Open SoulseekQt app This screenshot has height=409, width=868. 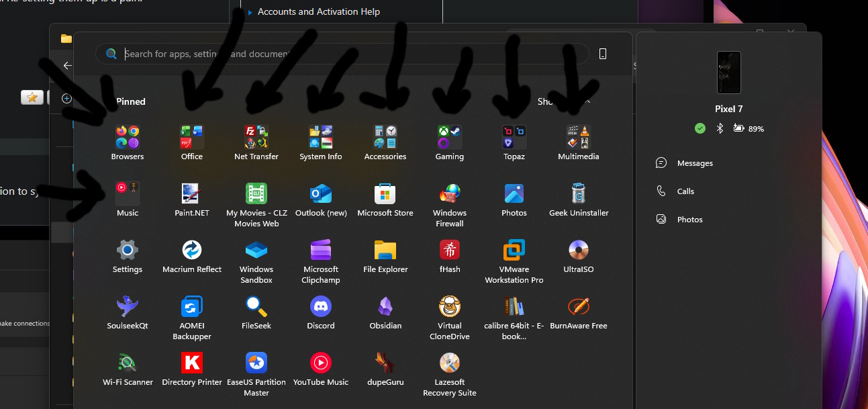coord(128,307)
